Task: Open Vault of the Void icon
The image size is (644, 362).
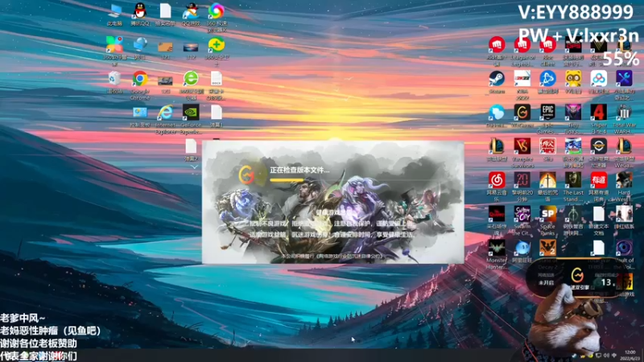Action: tap(625, 248)
